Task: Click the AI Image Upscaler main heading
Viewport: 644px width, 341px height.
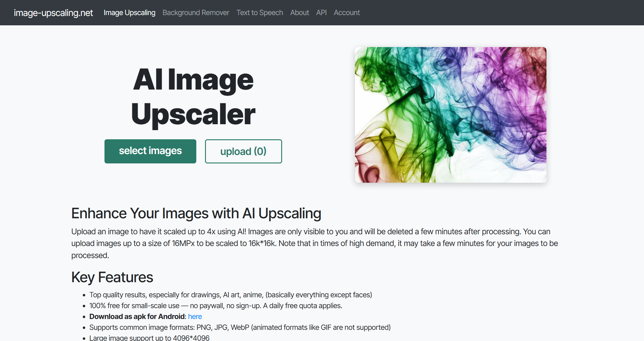Action: coord(193,96)
